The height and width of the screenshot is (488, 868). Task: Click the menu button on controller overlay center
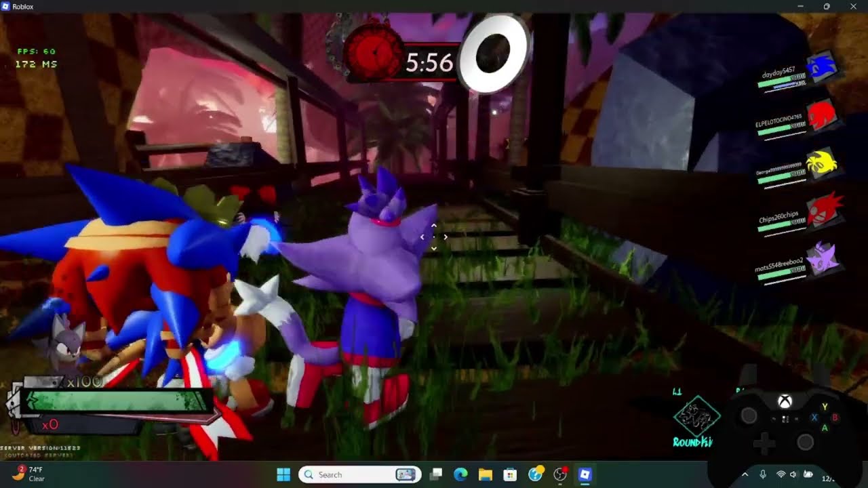[785, 420]
